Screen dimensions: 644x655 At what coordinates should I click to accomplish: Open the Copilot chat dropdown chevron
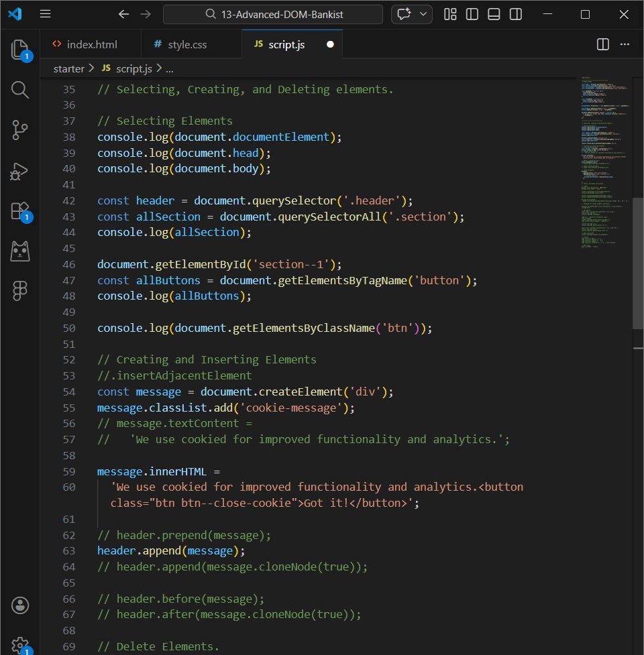tap(422, 13)
